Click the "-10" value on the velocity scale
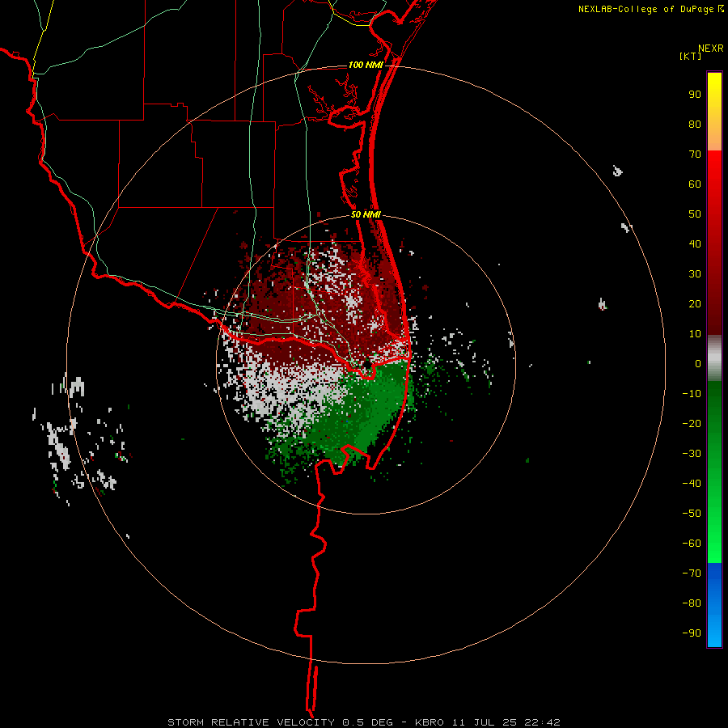Screen dimensions: 728x728 pos(692,394)
